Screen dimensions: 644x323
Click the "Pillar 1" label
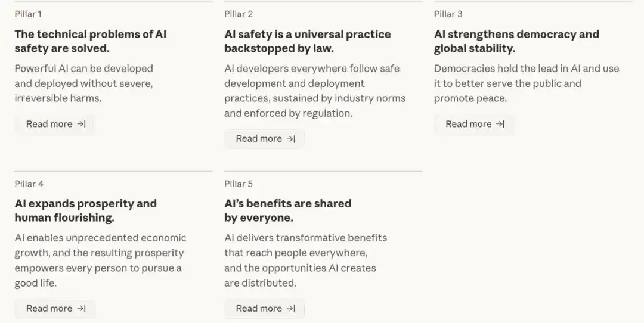[28, 14]
